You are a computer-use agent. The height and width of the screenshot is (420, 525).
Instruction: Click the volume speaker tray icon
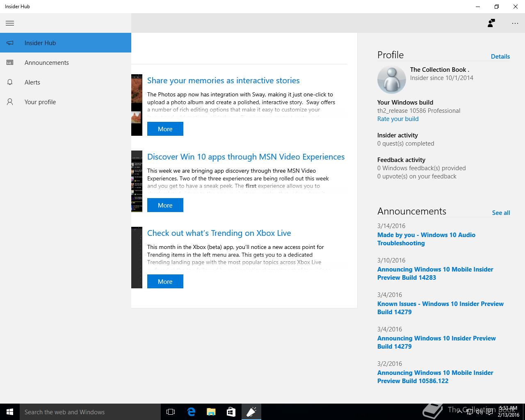[479, 412]
